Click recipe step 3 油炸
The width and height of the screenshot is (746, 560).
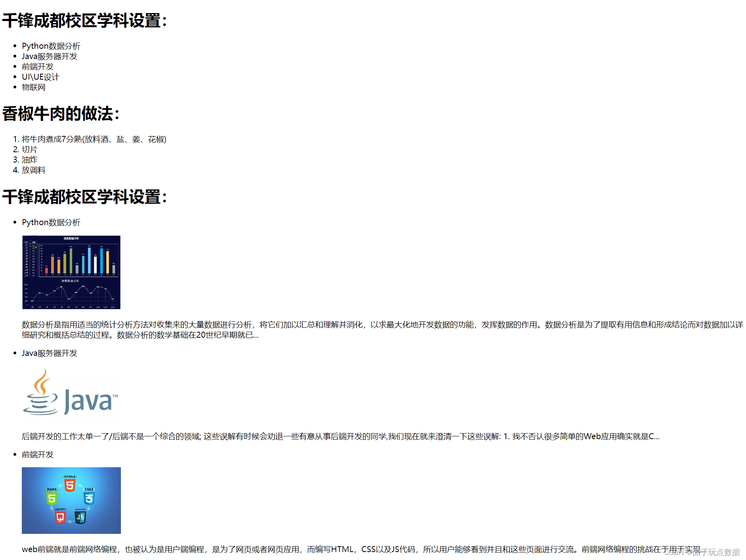(x=30, y=160)
